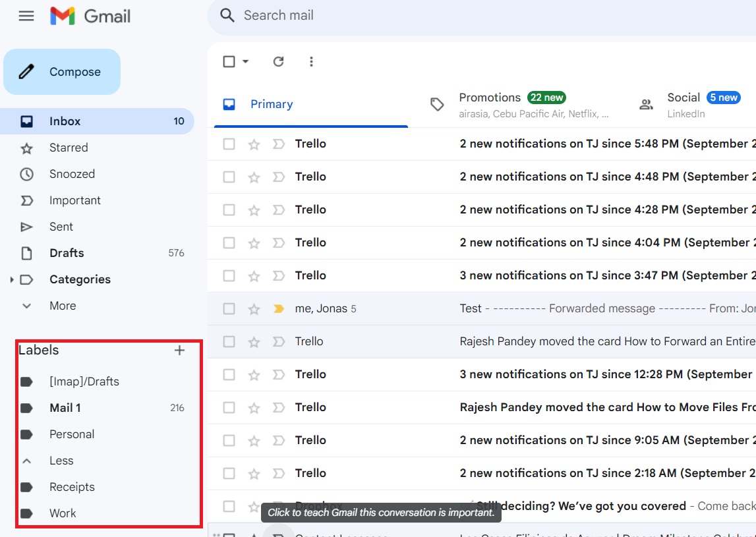Create a new label with plus icon
756x537 pixels.
179,351
